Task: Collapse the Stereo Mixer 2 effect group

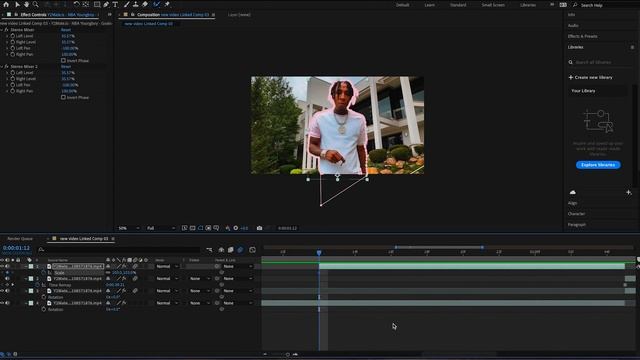Action: [2, 67]
